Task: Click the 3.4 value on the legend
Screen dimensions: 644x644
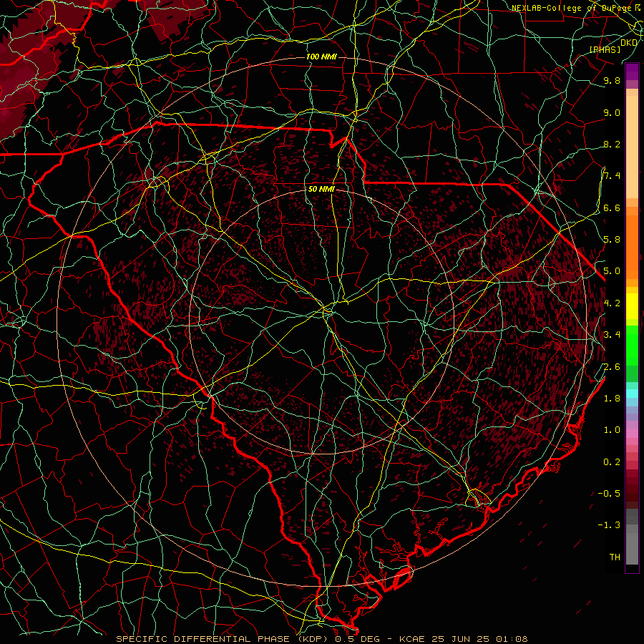Action: pyautogui.click(x=612, y=335)
